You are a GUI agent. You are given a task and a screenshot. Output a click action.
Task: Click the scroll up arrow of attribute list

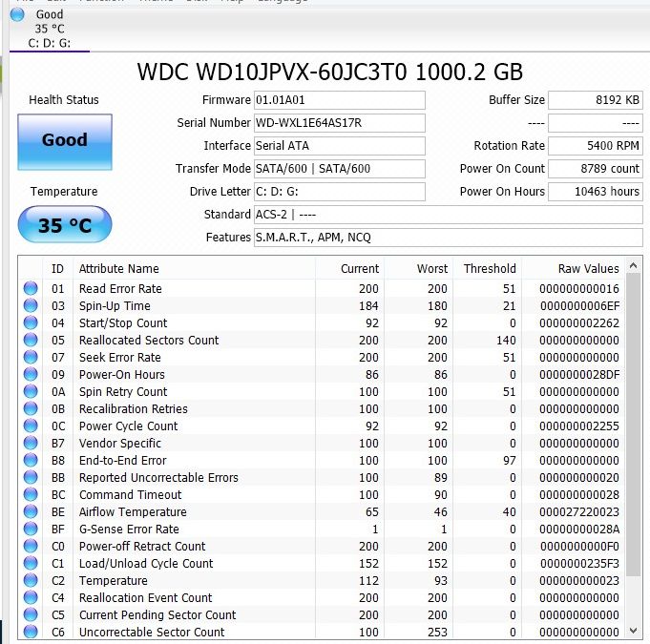pyautogui.click(x=634, y=265)
